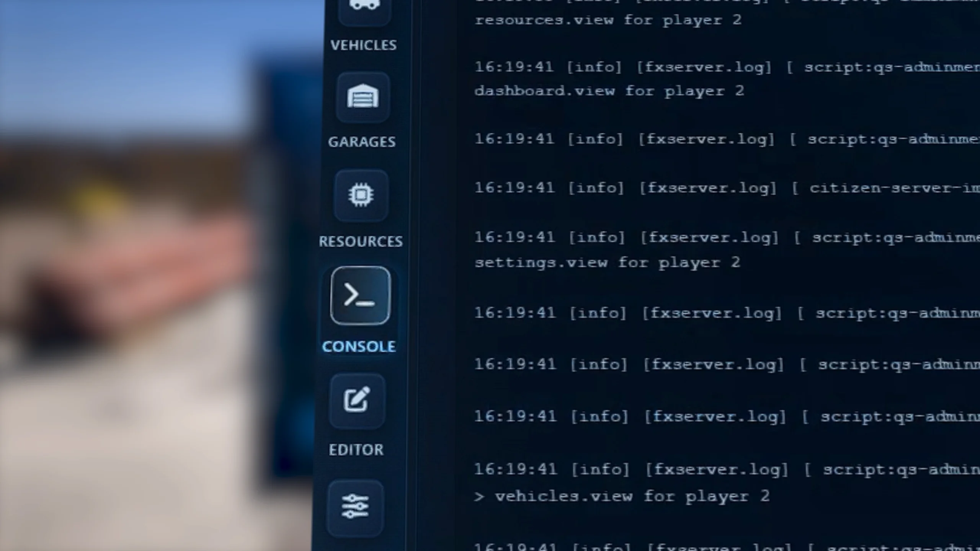Open the Editor pencil icon
This screenshot has height=551, width=980.
pos(357,400)
